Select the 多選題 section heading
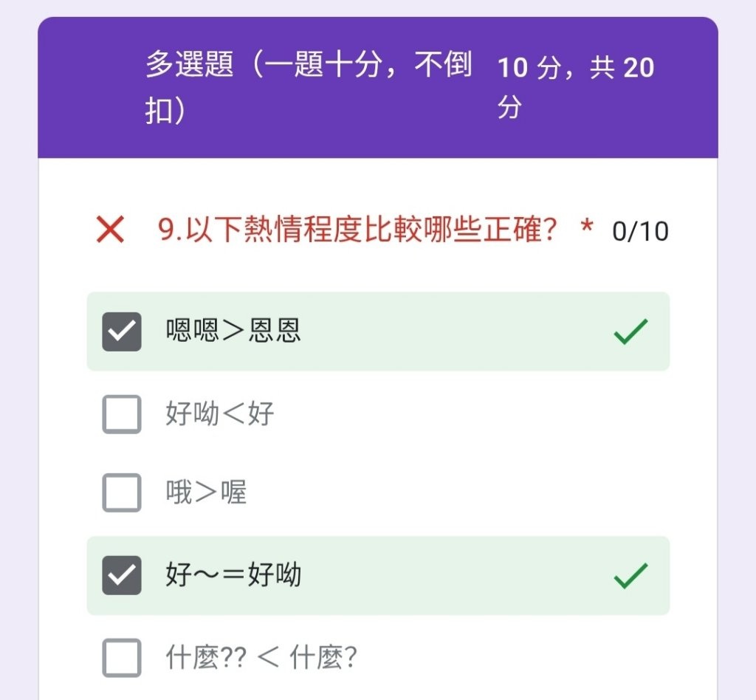This screenshot has width=756, height=700. pyautogui.click(x=189, y=66)
